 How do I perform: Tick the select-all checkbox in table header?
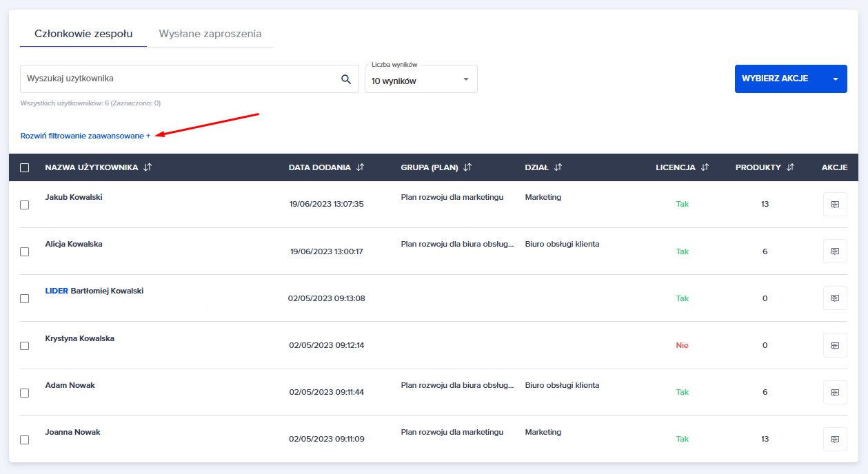(25, 167)
